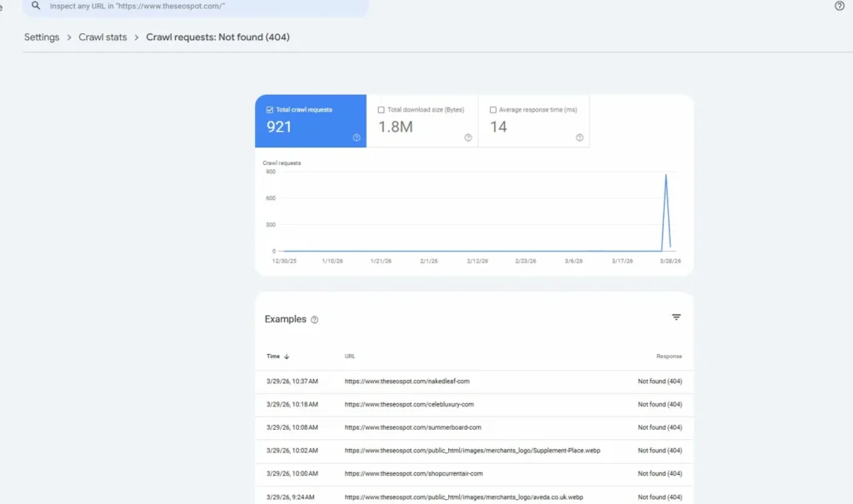Uncheck Total crawl requests checkbox
Viewport: 853px width, 504px height.
[x=270, y=110]
